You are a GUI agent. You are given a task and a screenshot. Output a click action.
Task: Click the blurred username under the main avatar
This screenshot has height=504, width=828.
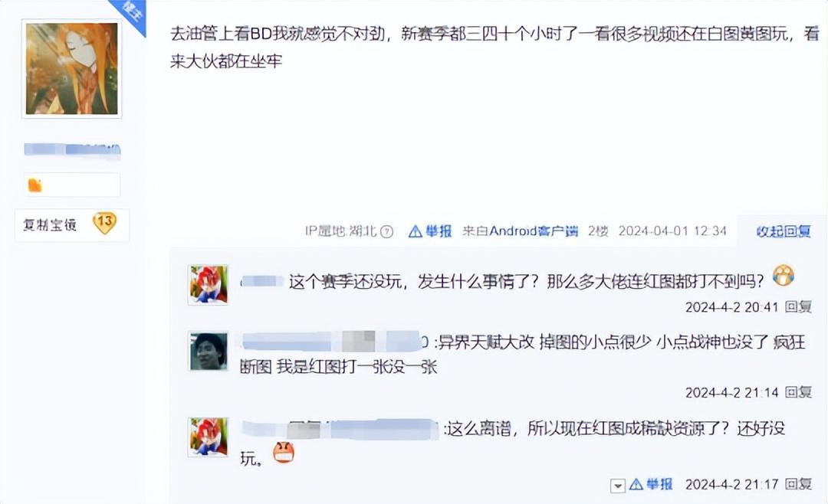click(72, 150)
